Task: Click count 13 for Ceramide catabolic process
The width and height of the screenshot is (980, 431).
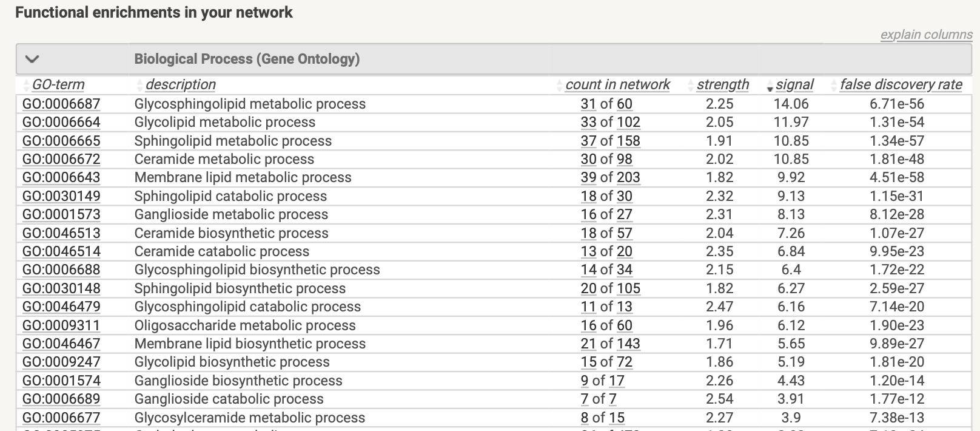Action: [x=588, y=251]
